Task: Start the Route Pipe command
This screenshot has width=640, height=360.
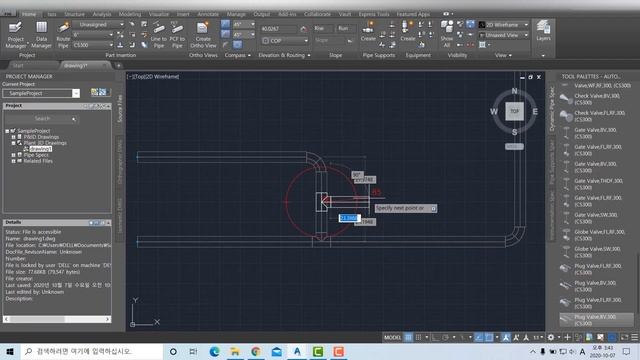Action: tap(63, 35)
